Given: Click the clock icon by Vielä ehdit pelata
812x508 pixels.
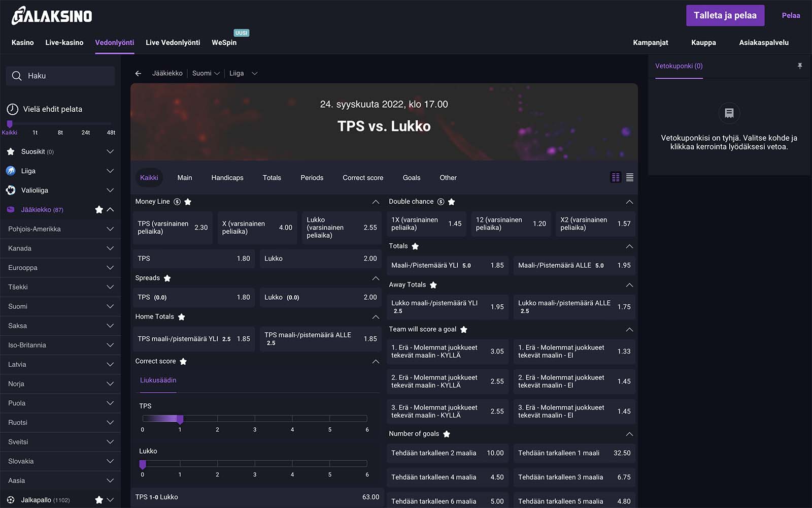Looking at the screenshot, I should click(x=12, y=109).
